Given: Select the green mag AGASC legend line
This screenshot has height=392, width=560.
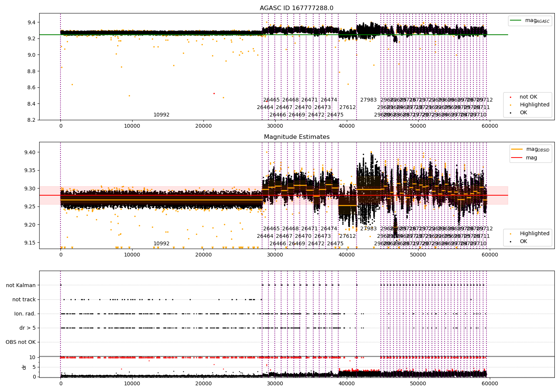Looking at the screenshot, I should click(x=516, y=21).
